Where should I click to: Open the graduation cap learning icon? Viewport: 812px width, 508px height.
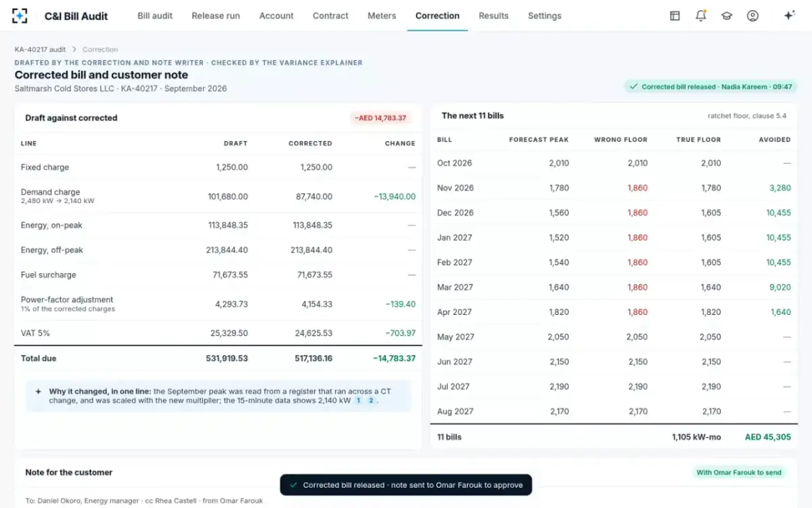(x=727, y=16)
